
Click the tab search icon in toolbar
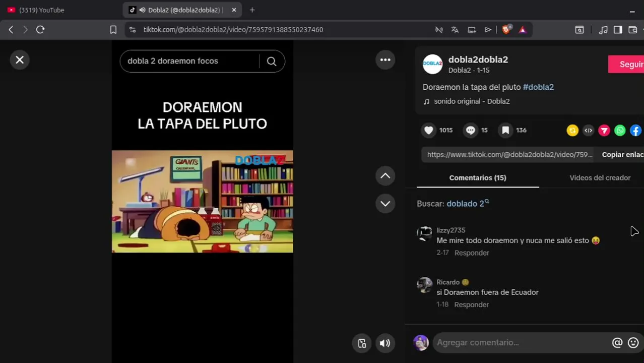click(x=579, y=30)
